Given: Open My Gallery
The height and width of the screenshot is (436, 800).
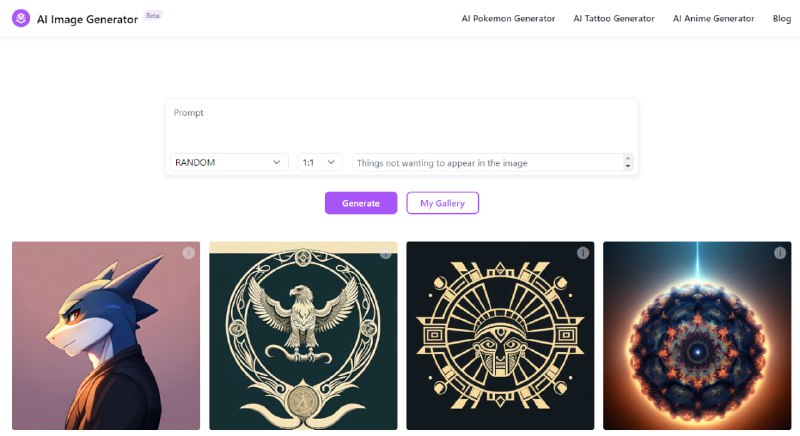Looking at the screenshot, I should coord(442,203).
